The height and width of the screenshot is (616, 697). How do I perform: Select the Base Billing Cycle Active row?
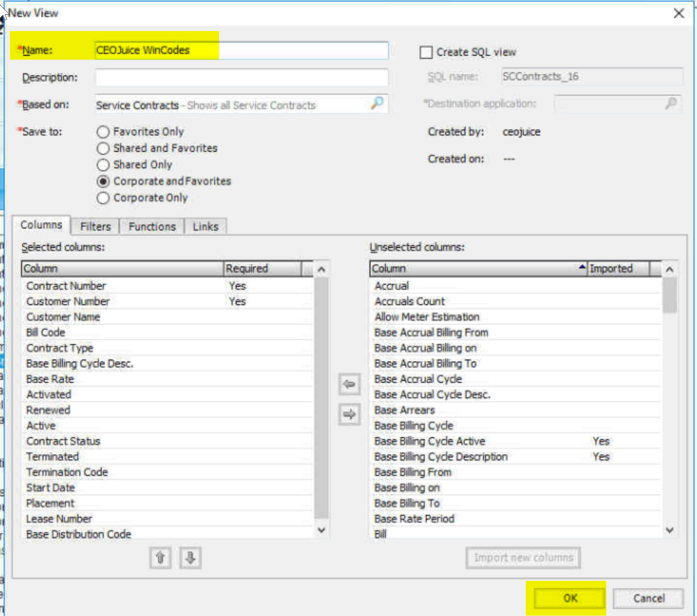515,441
